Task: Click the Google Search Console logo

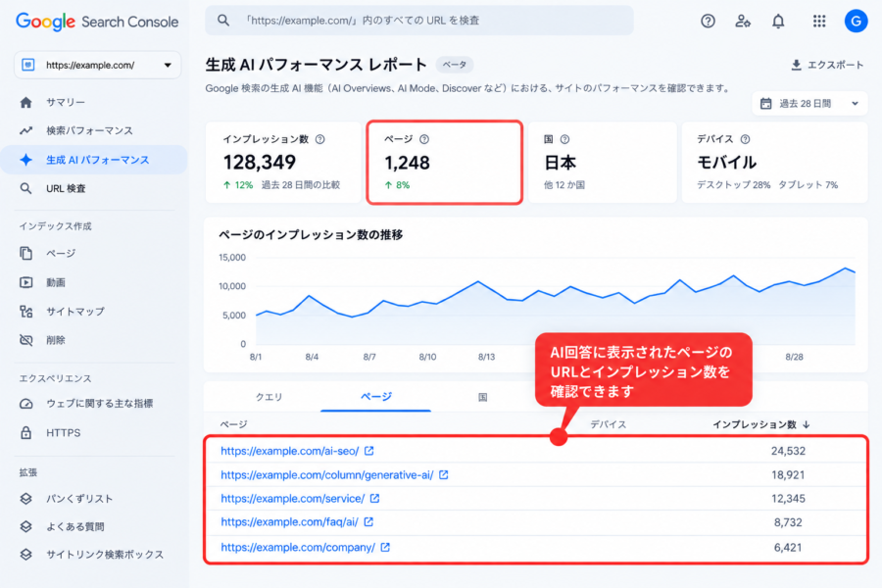Action: click(97, 22)
